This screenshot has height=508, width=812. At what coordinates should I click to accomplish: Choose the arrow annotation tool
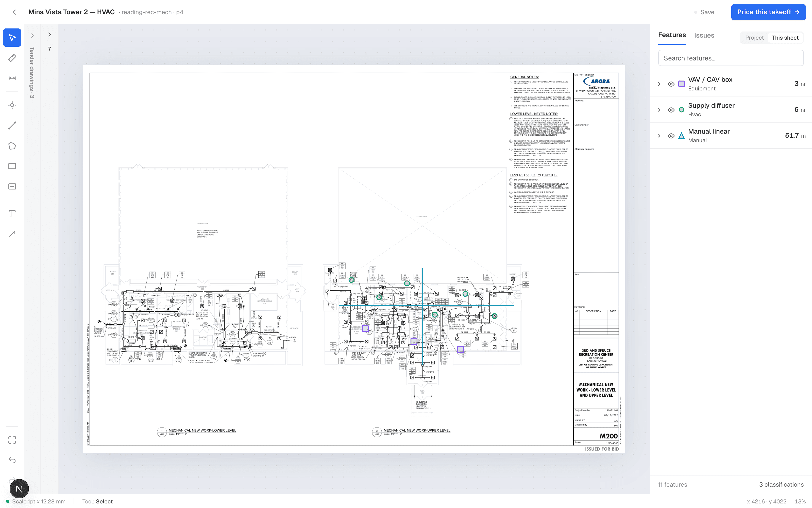coord(12,234)
